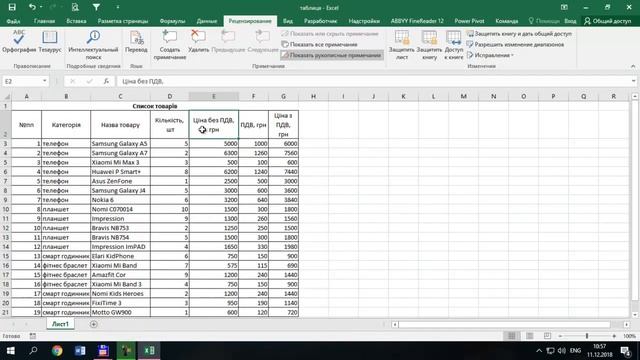Select the Nokia 6 cell
This screenshot has height=360, width=640.
tap(120, 200)
